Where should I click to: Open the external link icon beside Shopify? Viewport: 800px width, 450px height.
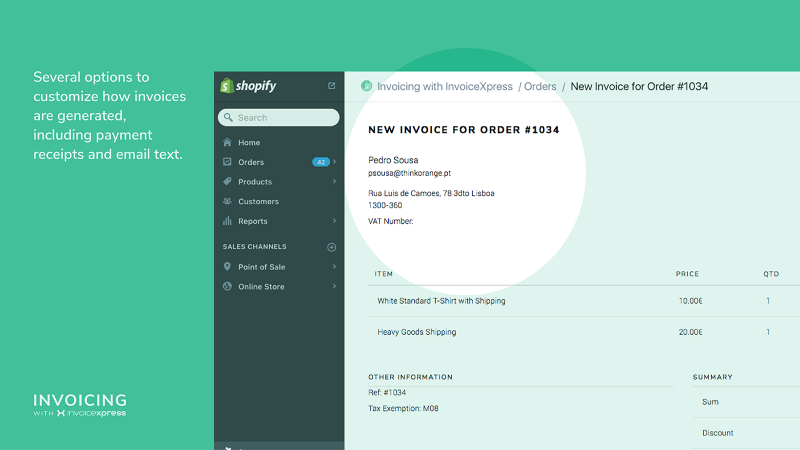click(332, 86)
